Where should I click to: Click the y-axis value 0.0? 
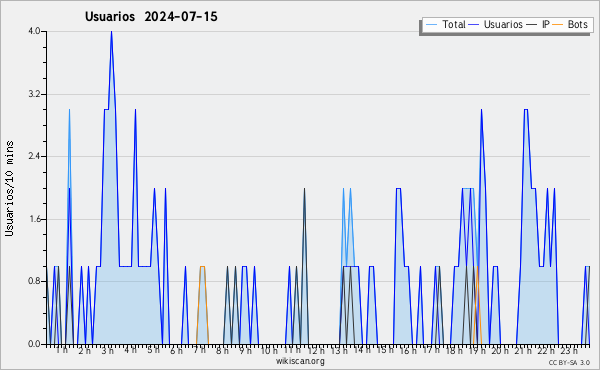34,344
